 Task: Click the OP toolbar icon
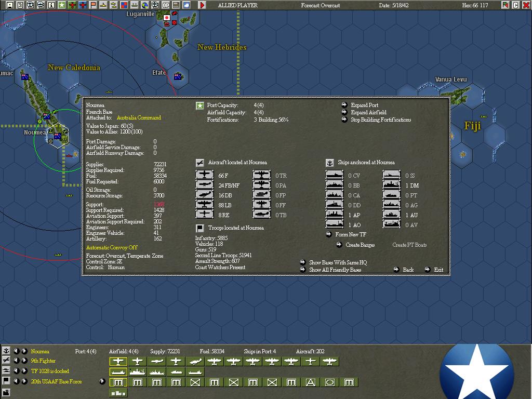pos(166,5)
